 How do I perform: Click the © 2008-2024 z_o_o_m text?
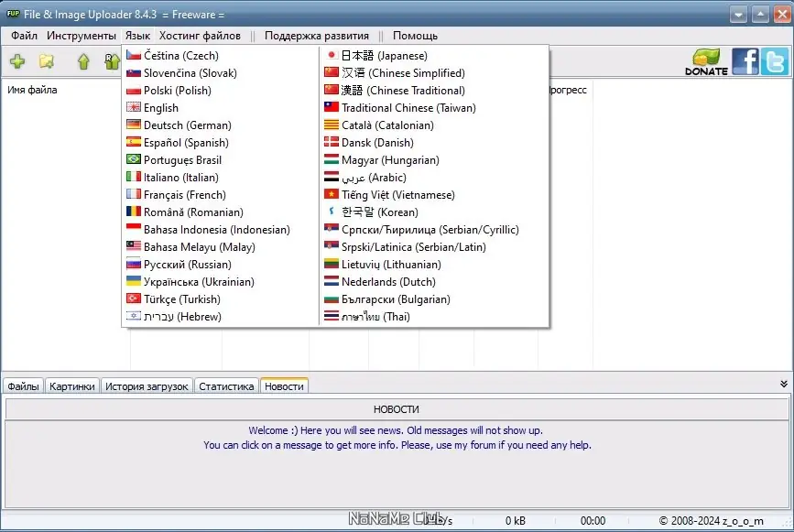point(711,521)
